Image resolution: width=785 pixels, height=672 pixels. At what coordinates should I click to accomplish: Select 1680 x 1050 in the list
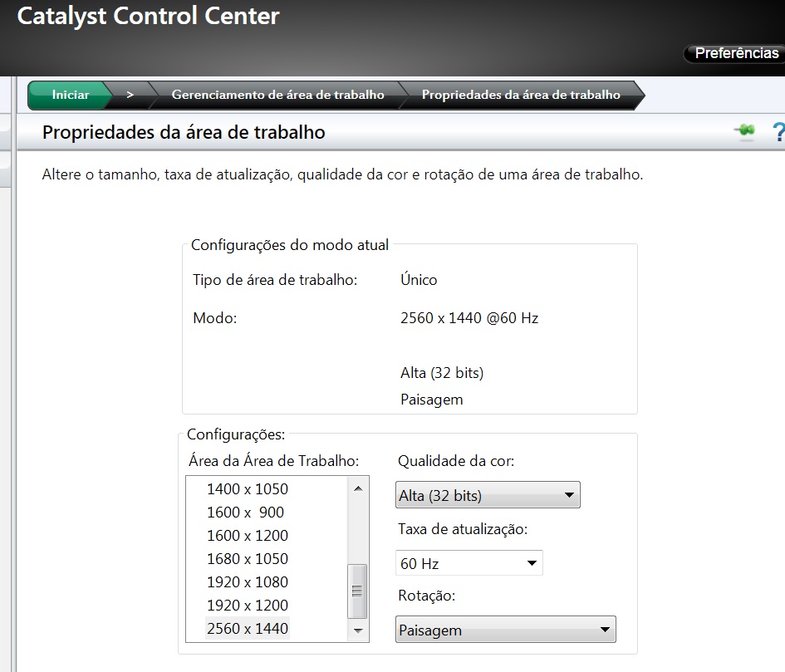coord(248,559)
